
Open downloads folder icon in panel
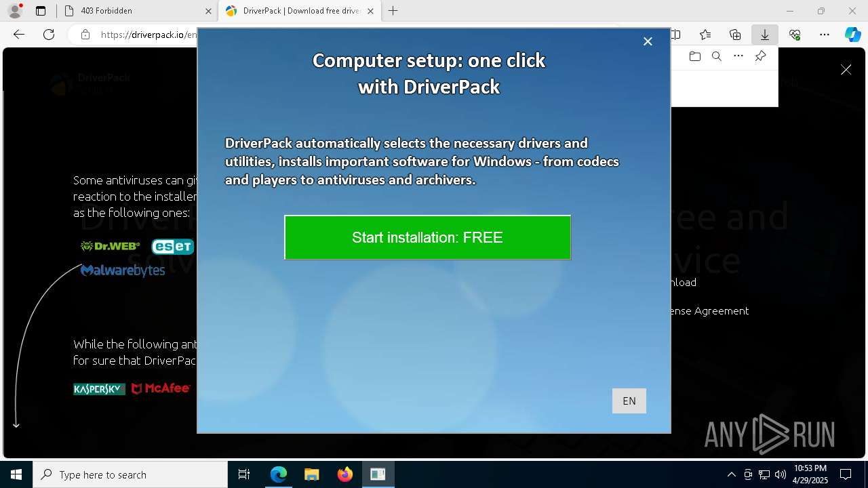(x=694, y=56)
